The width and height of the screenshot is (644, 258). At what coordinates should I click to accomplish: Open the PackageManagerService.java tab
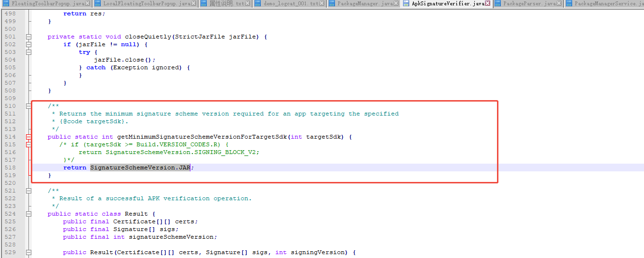pos(604,4)
